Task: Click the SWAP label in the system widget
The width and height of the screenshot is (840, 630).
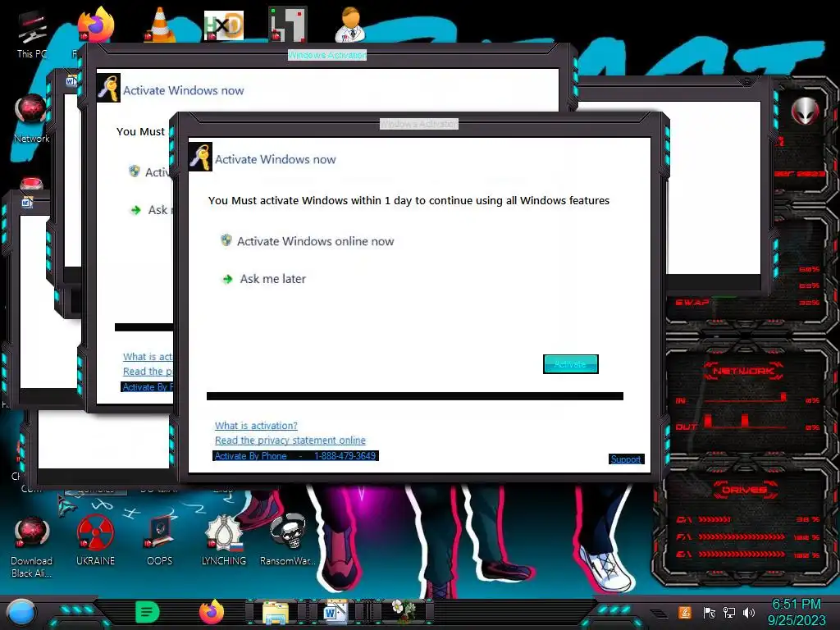Action: 692,302
